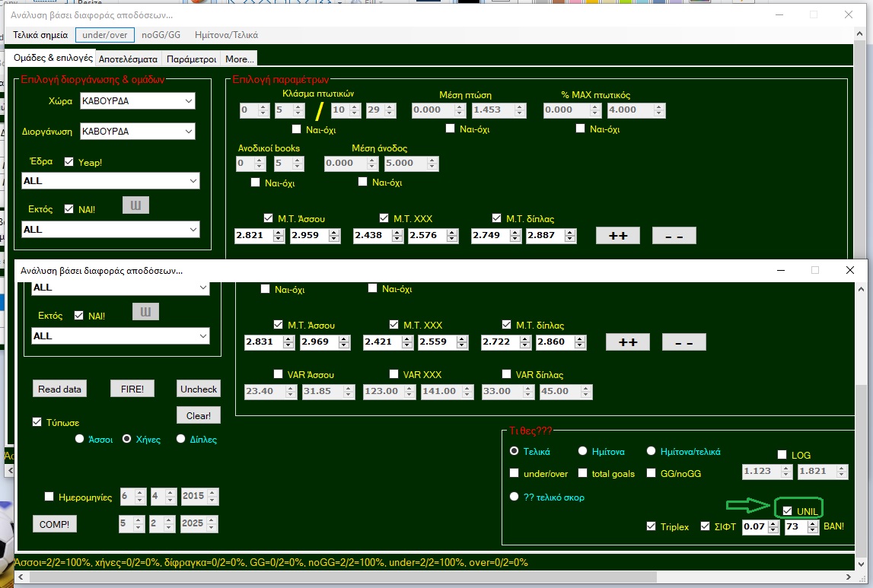Click the COMP! button
The image size is (873, 588).
pos(54,524)
